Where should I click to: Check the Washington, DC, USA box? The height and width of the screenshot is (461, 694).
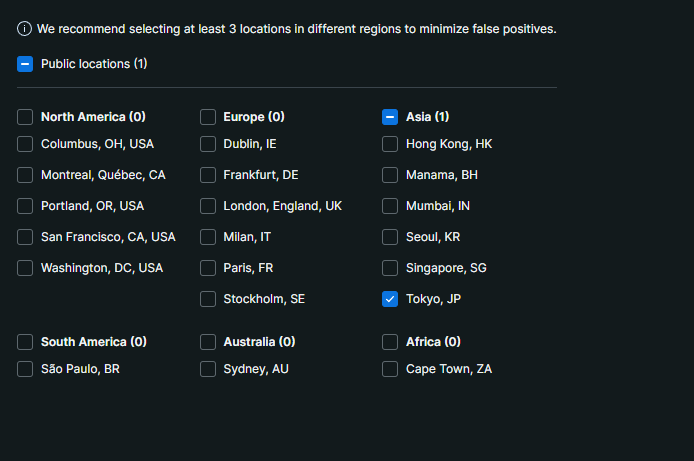tap(25, 268)
